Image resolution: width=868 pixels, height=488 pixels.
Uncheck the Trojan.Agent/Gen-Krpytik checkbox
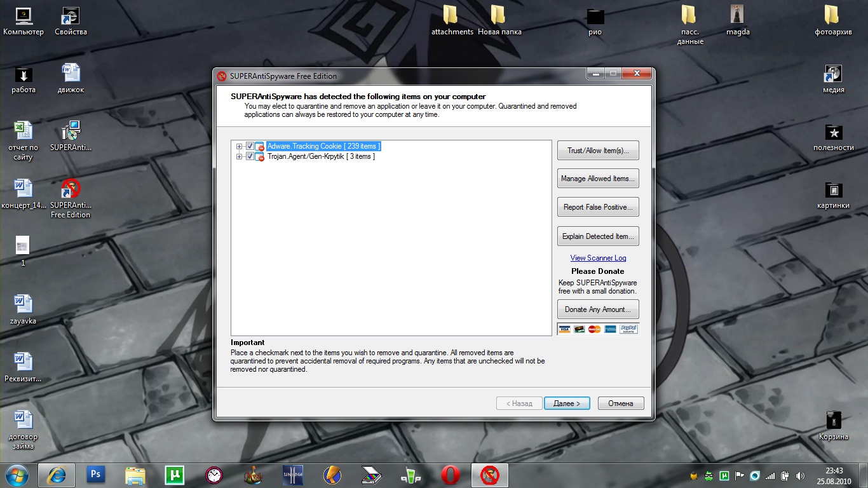(250, 156)
